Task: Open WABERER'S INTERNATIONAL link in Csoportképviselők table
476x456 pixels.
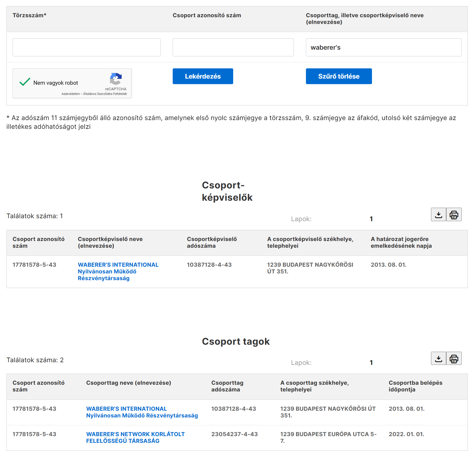Action: point(118,271)
